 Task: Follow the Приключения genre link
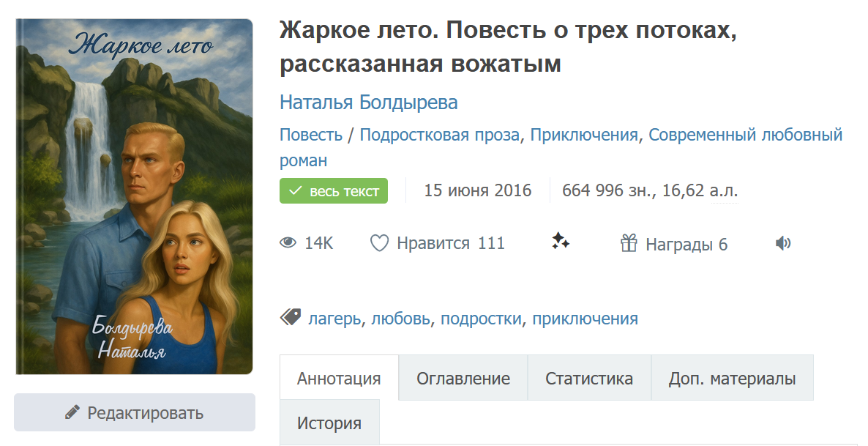tap(584, 135)
